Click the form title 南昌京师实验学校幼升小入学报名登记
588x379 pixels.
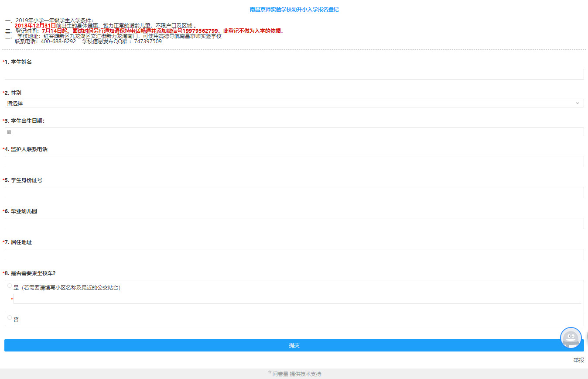(294, 10)
